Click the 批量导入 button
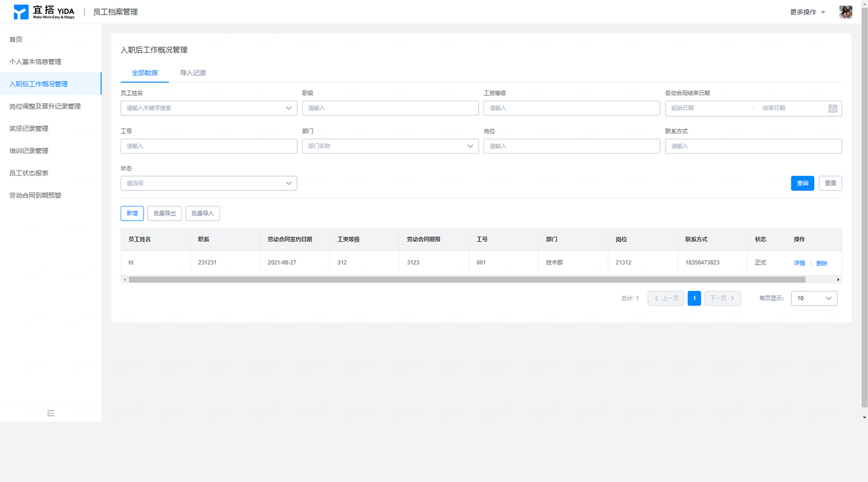The image size is (868, 482). [x=203, y=213]
